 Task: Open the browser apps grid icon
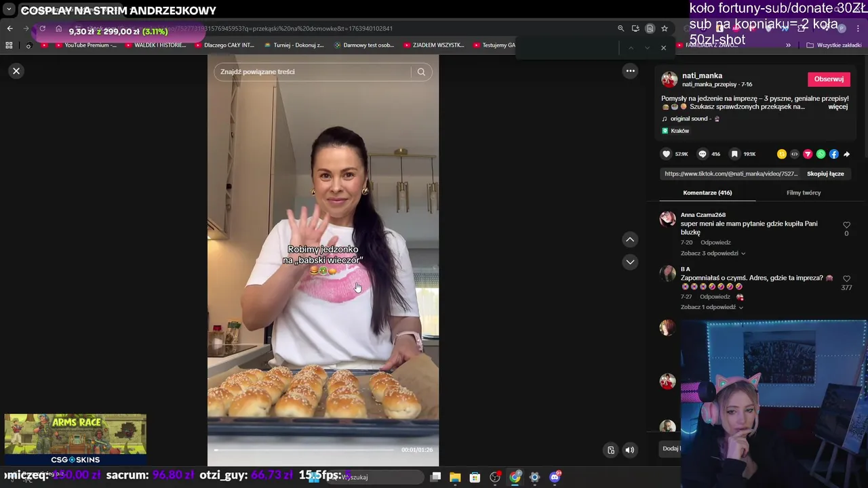9,45
